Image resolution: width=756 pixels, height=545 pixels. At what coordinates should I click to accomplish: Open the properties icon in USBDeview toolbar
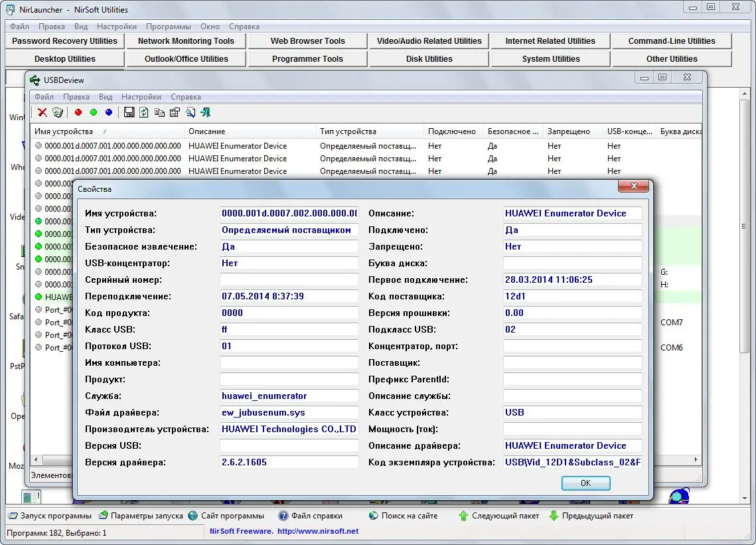pos(175,112)
